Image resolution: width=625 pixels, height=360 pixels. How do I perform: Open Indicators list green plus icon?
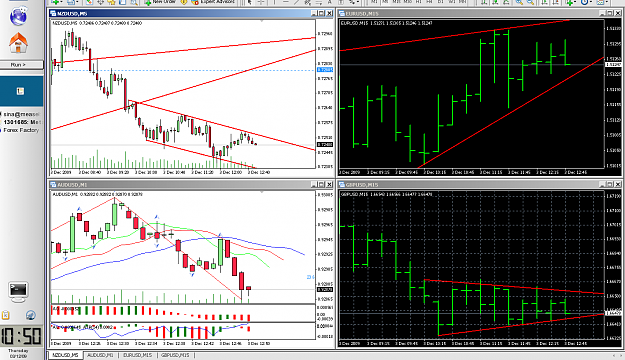click(x=569, y=2)
